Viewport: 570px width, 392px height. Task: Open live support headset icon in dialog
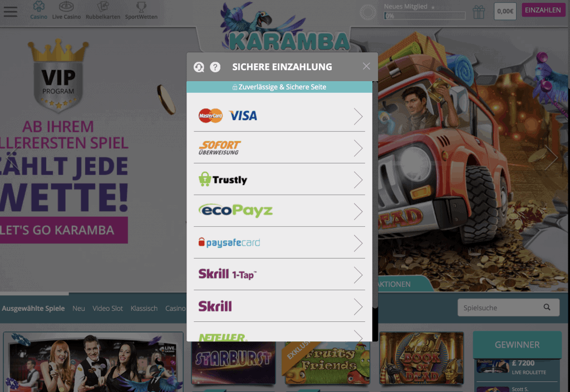pyautogui.click(x=199, y=67)
